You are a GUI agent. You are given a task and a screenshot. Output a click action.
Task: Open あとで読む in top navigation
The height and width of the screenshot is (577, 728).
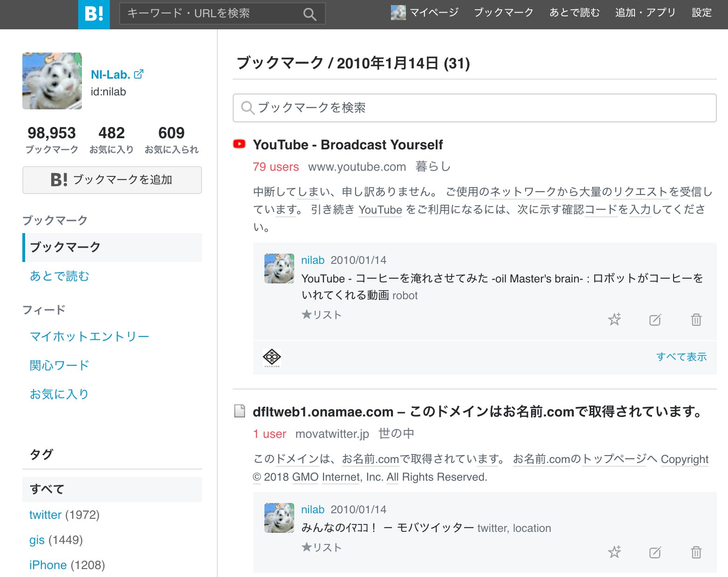(x=574, y=13)
